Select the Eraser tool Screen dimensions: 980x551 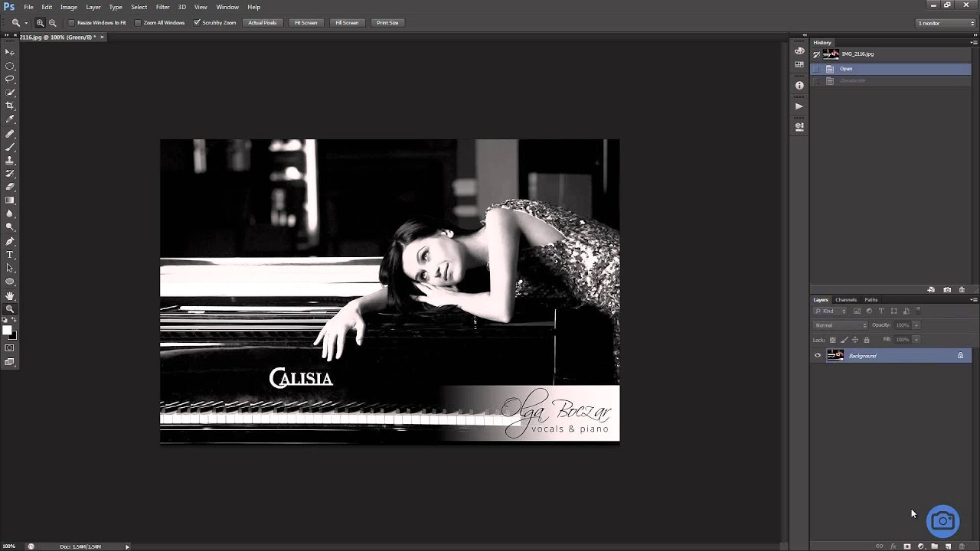(10, 187)
